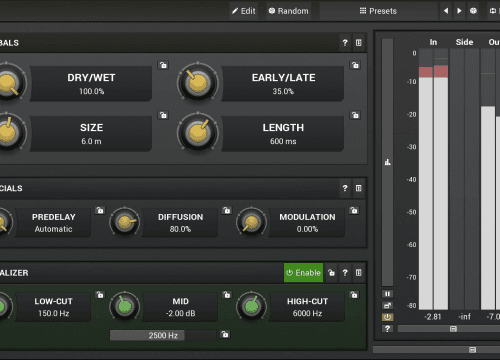Open presets icon for equalizer panel
This screenshot has width=500, height=360.
pyautogui.click(x=359, y=273)
